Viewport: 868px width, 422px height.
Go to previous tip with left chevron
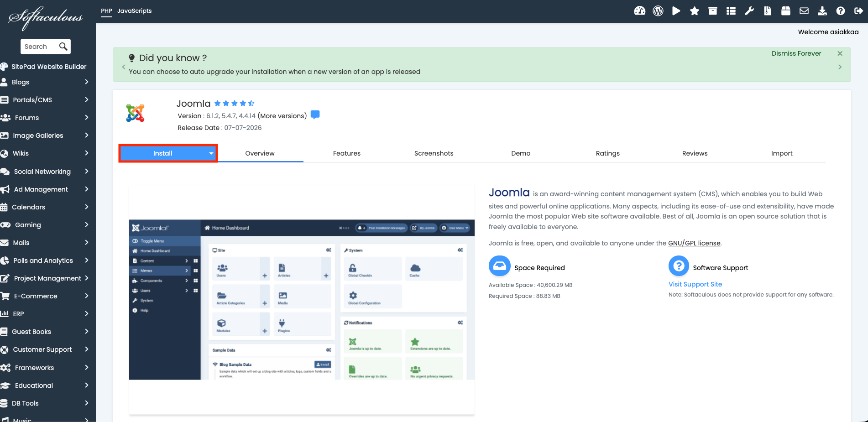(123, 67)
